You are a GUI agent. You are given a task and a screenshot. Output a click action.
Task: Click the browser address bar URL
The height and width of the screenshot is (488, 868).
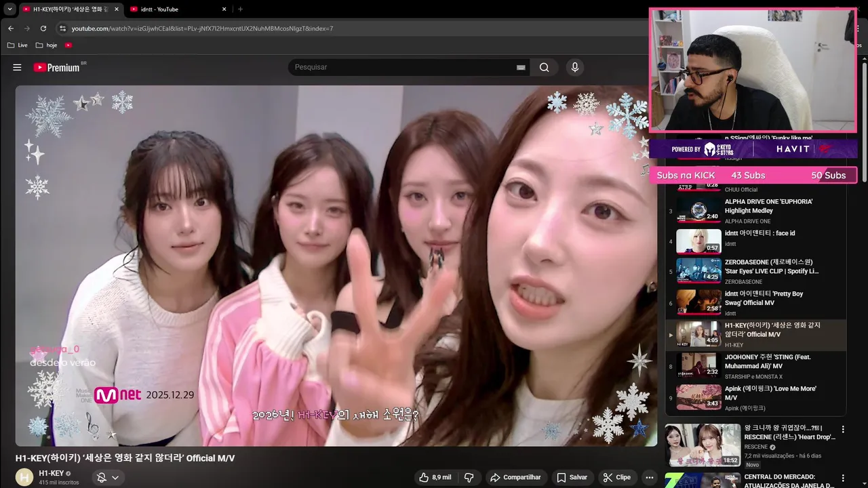(x=202, y=28)
